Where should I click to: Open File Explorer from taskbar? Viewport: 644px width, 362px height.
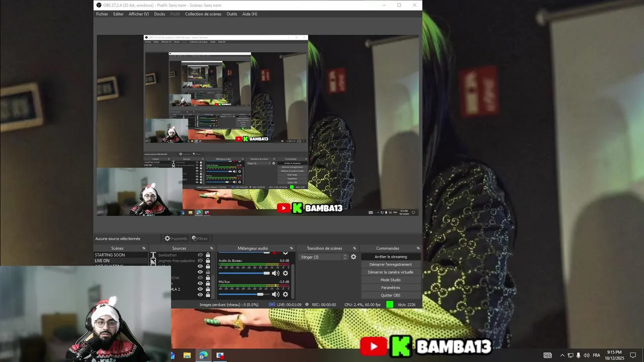point(187,355)
